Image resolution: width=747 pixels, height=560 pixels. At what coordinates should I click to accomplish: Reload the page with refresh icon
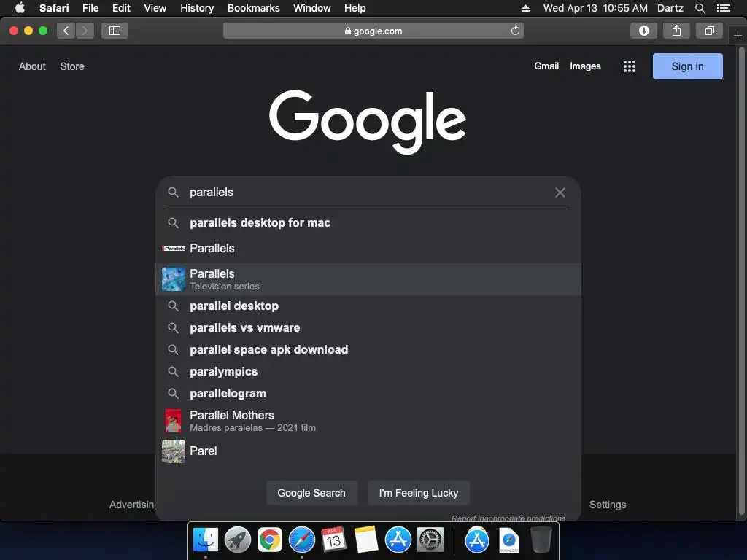(x=515, y=31)
